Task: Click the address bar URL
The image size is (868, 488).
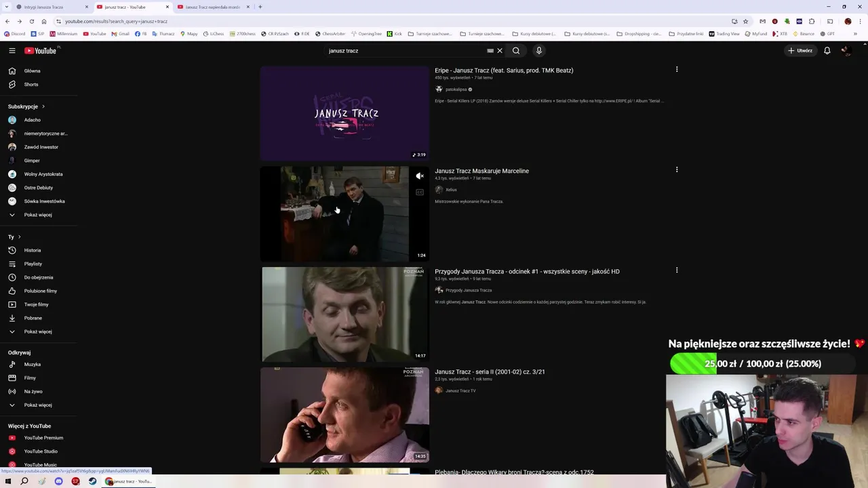Action: point(116,21)
